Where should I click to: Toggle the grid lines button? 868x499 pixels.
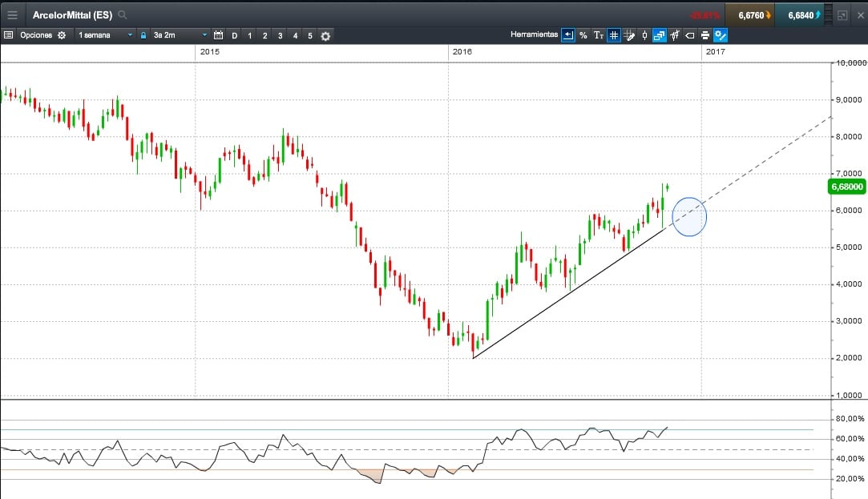pyautogui.click(x=613, y=35)
